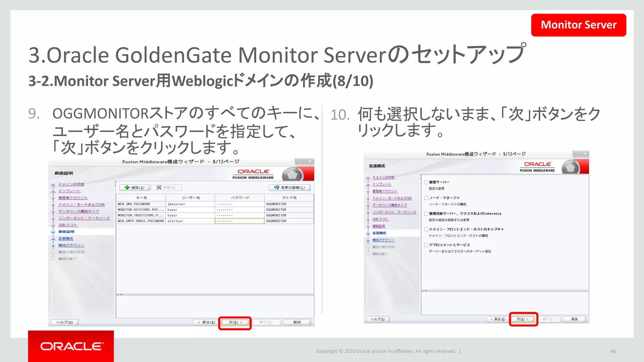644x362 pixels.
Task: Click the jmxsvrusr username cell
Action: (x=191, y=204)
